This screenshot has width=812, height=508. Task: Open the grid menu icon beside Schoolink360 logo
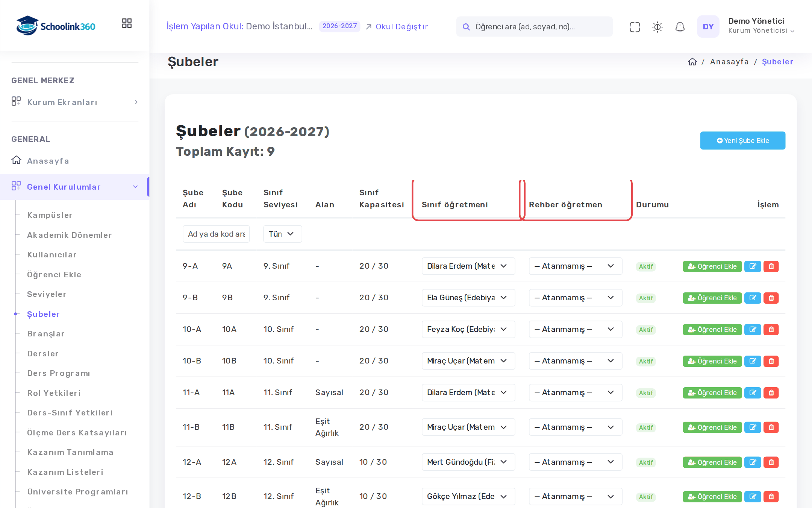(x=127, y=23)
